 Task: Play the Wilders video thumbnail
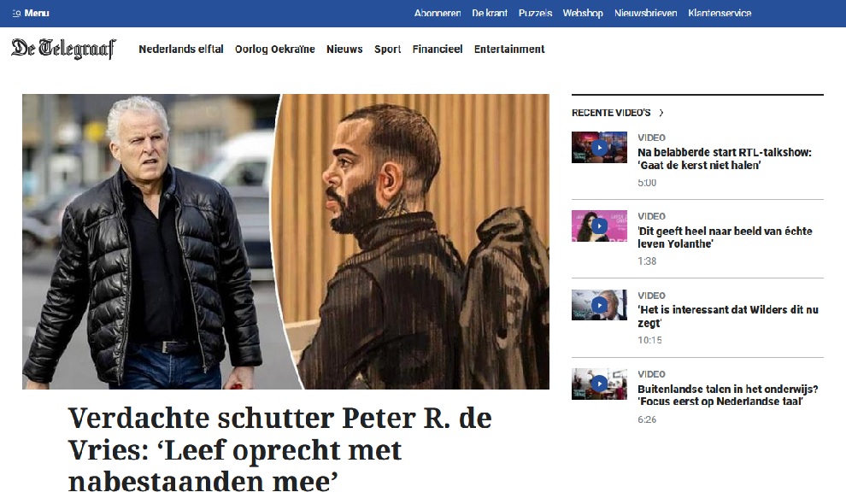tap(599, 305)
